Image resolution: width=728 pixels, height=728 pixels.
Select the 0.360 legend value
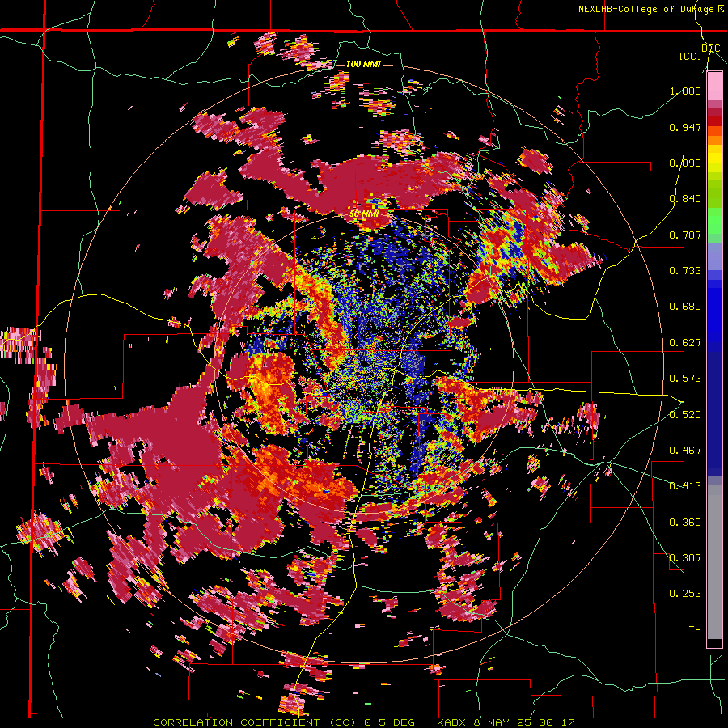coord(685,523)
